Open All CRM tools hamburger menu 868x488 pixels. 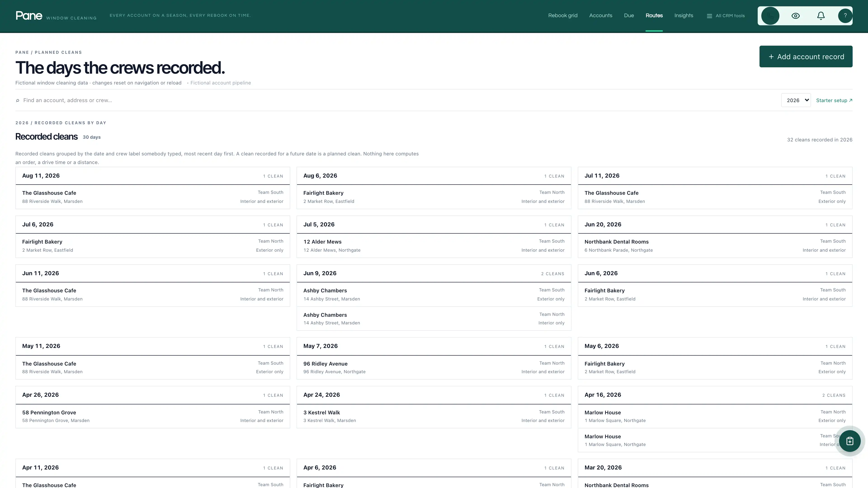click(x=725, y=16)
